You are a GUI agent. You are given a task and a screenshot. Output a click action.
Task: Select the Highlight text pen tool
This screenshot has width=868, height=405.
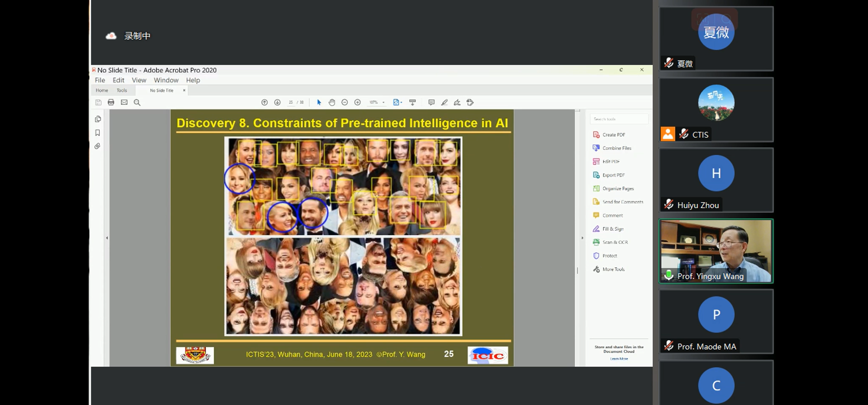pyautogui.click(x=444, y=103)
